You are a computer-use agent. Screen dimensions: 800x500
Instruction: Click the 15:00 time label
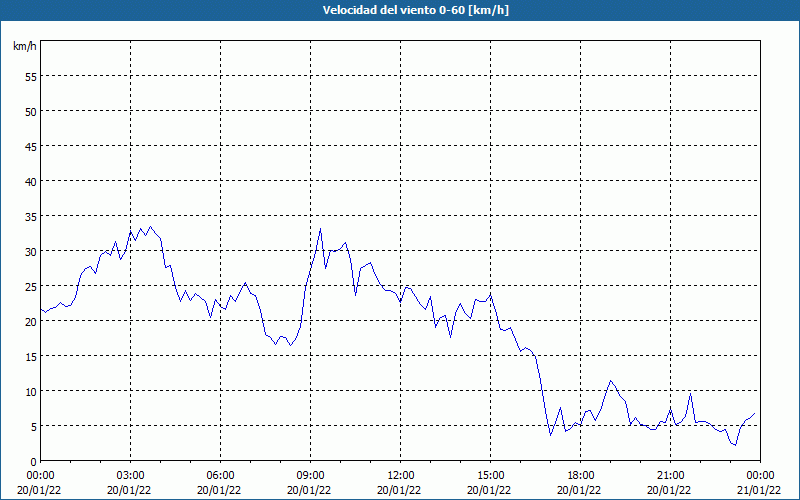(x=491, y=476)
